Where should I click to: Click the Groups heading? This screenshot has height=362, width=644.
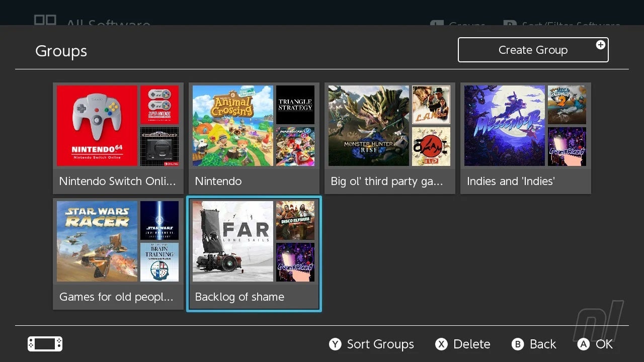click(61, 51)
